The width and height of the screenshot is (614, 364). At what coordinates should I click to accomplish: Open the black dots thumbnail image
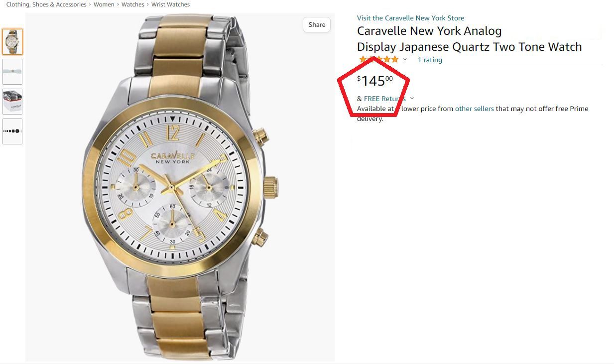tap(12, 131)
